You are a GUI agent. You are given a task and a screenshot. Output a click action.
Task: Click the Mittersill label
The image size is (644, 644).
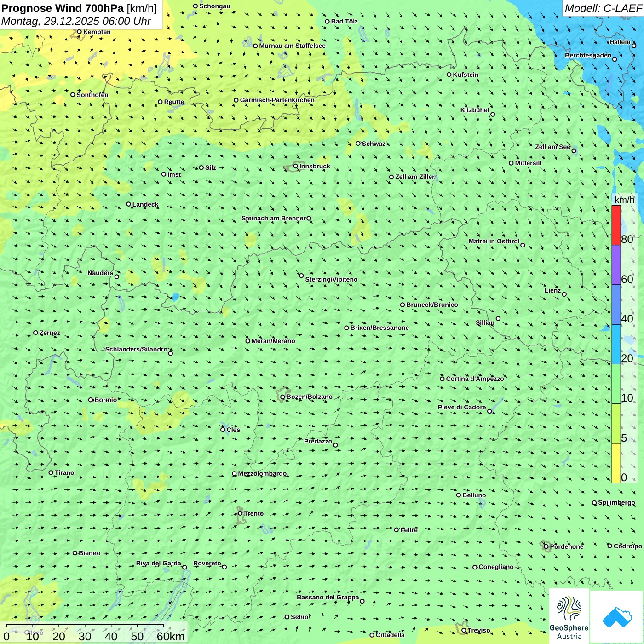pyautogui.click(x=528, y=163)
